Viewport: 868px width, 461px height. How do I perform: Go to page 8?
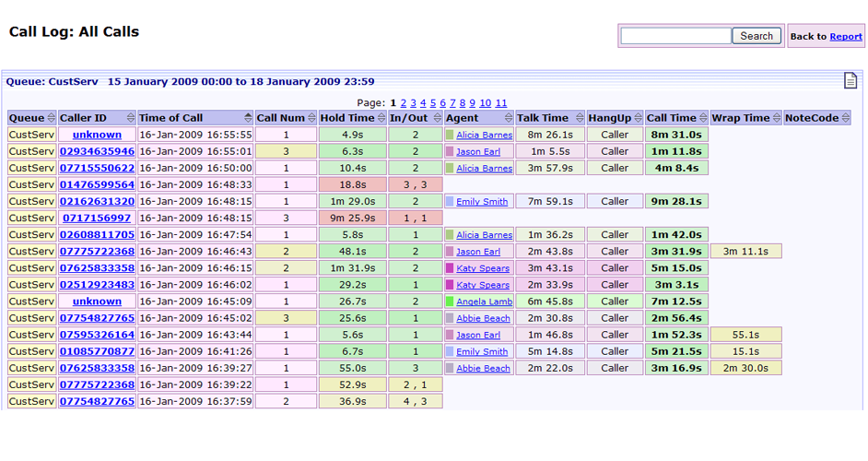coord(463,103)
